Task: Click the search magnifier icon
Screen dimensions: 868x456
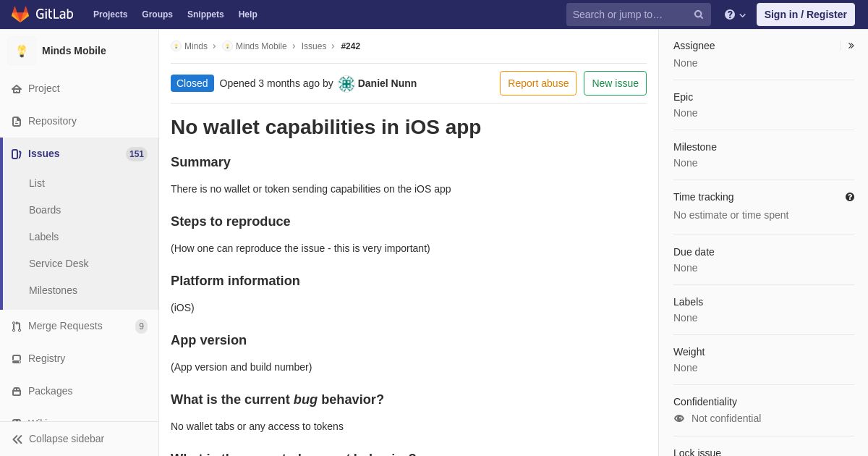Action: click(x=699, y=14)
